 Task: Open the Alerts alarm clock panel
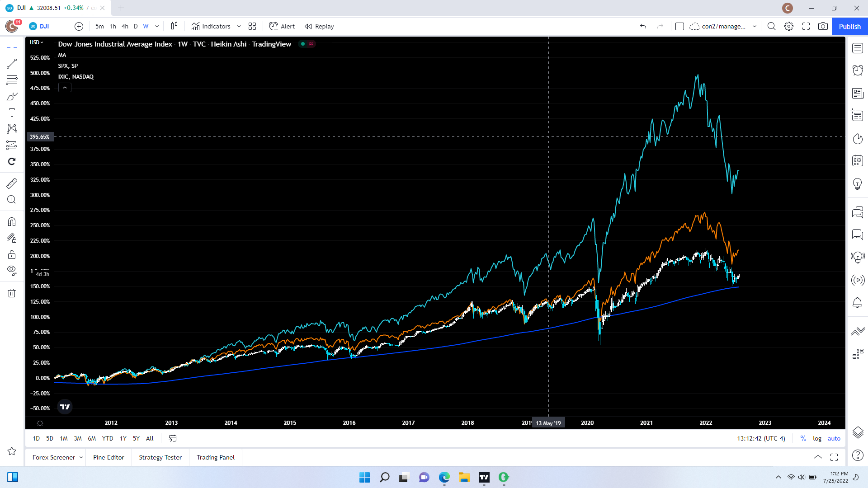[x=858, y=70]
